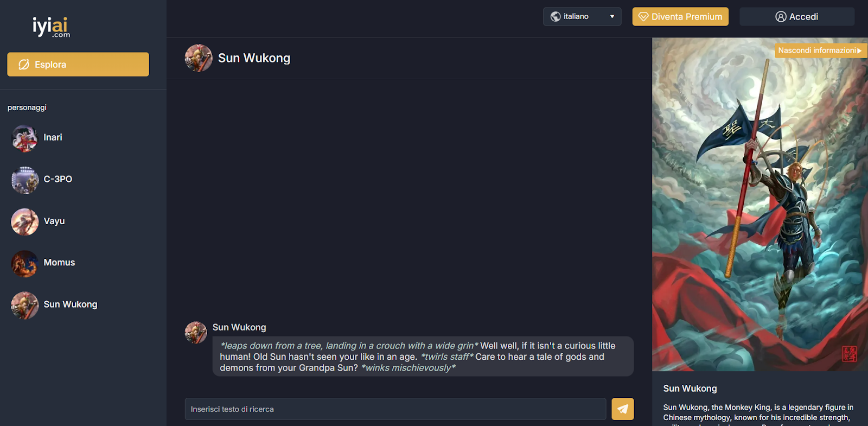This screenshot has height=426, width=868.
Task: Click the Accedi login button
Action: [797, 17]
